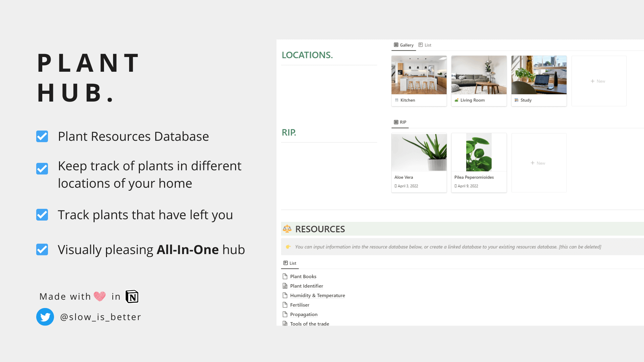Open the Humidity & Temperature resource
The width and height of the screenshot is (644, 362).
(317, 295)
